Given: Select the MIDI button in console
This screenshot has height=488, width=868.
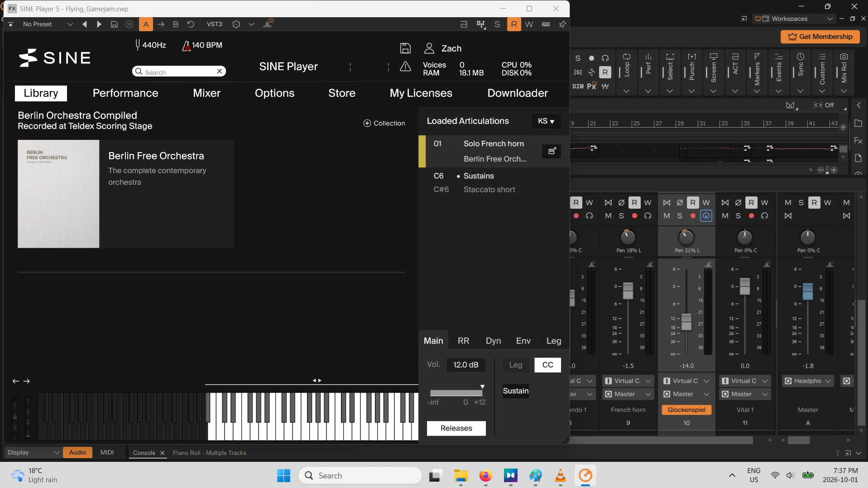Looking at the screenshot, I should coord(107,452).
